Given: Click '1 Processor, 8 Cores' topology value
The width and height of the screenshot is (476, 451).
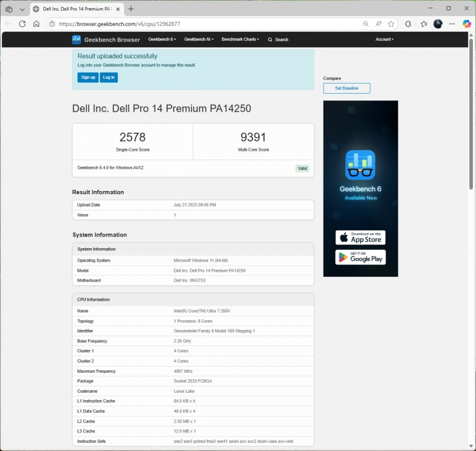Looking at the screenshot, I should click(193, 321).
